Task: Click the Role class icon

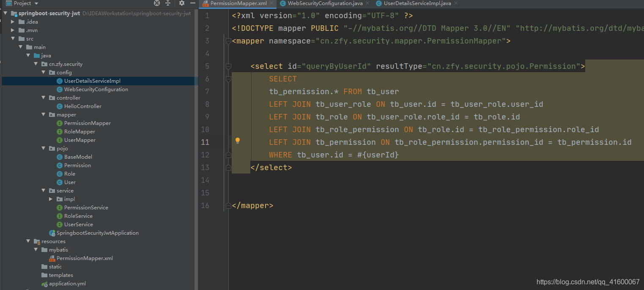Action: point(60,173)
